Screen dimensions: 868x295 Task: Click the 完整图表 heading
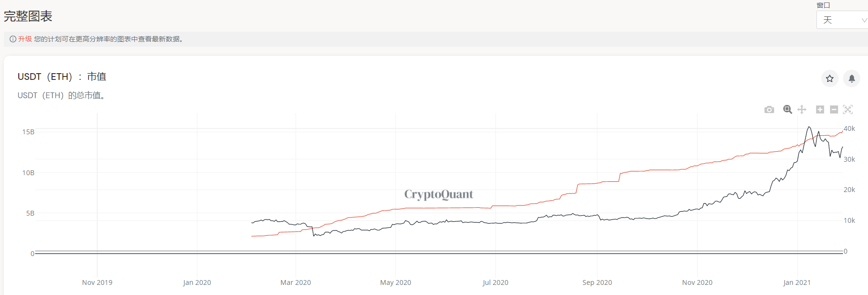(28, 16)
